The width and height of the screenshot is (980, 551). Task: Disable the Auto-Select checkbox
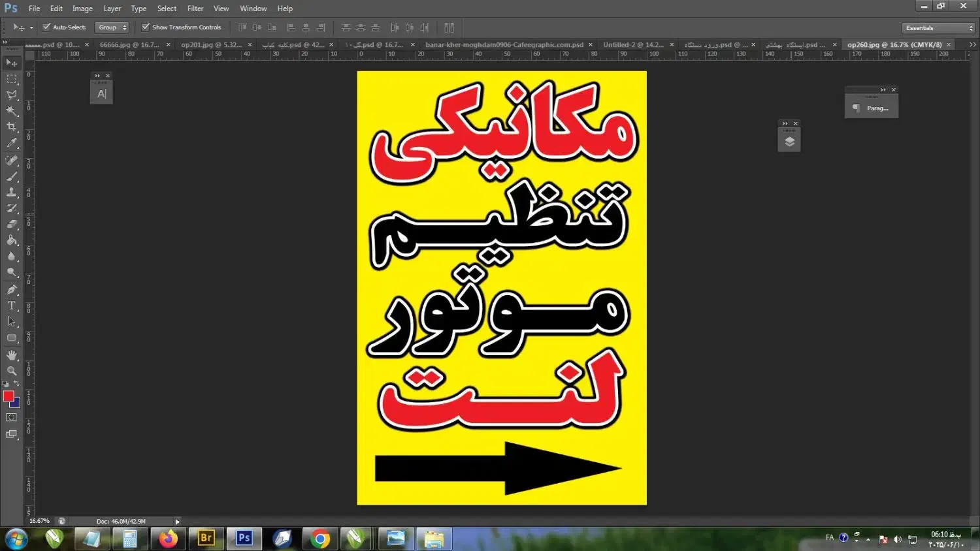click(x=46, y=27)
